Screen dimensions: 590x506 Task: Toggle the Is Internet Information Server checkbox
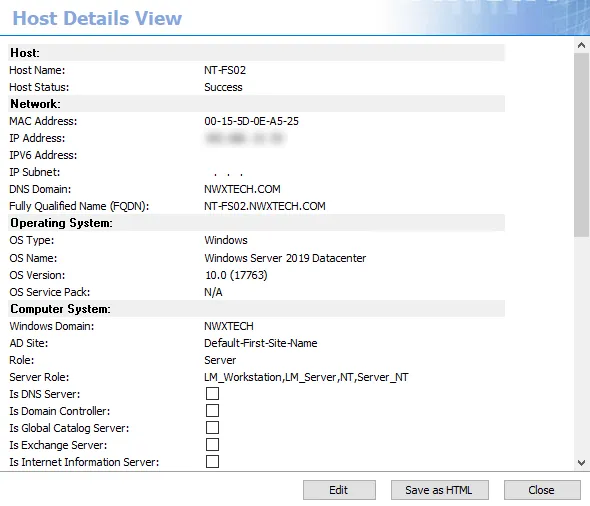212,462
